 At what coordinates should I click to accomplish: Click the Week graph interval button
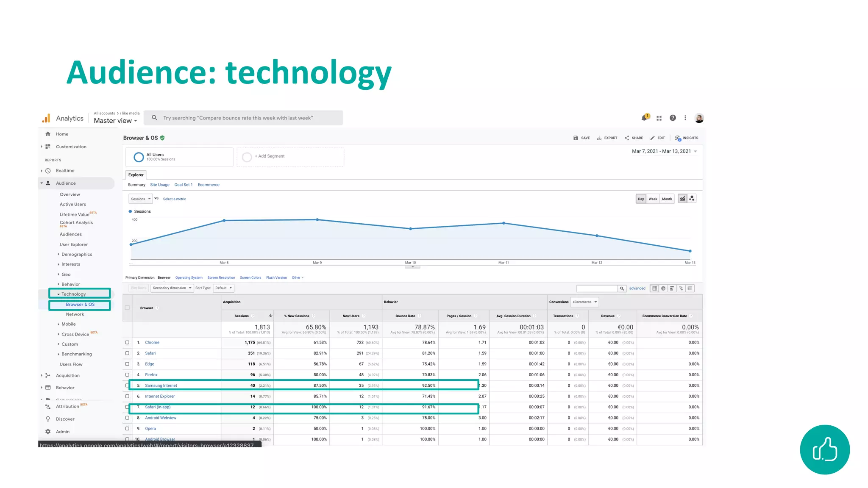point(653,199)
